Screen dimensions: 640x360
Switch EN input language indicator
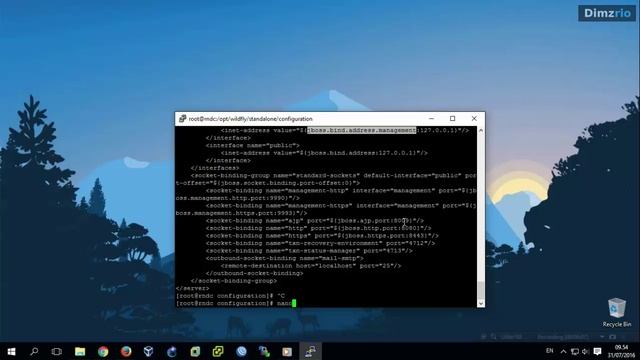pyautogui.click(x=550, y=351)
